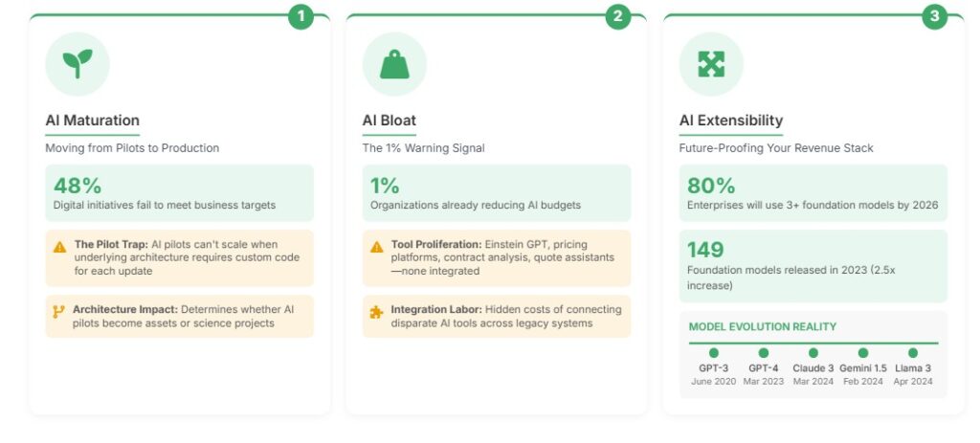
Task: Click the weight icon above AI Bloat
Action: [x=394, y=64]
